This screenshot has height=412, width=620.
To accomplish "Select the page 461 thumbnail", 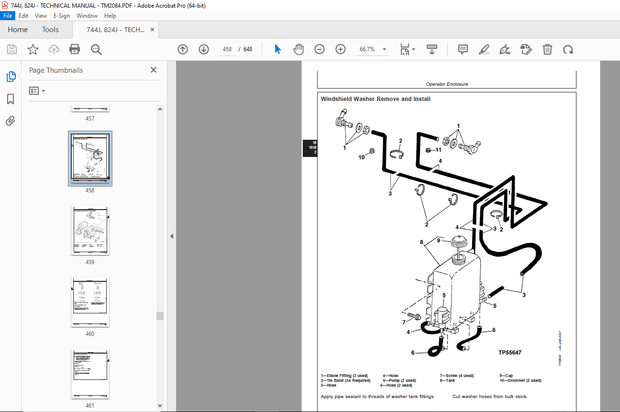I will click(90, 374).
